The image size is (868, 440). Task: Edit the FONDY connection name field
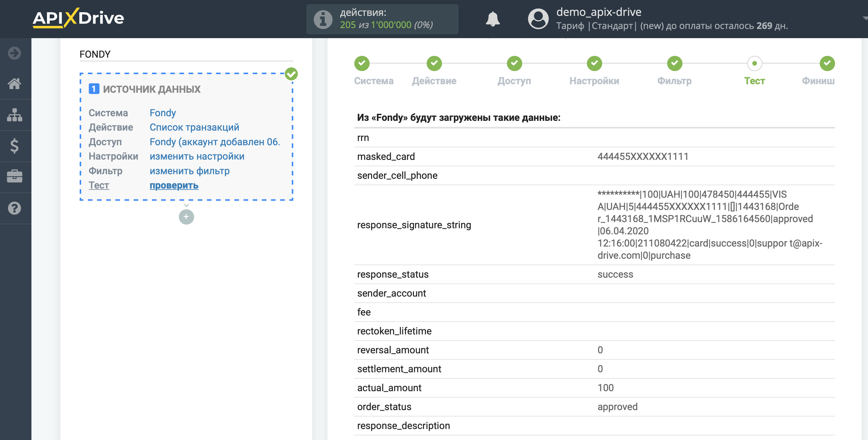pyautogui.click(x=186, y=54)
